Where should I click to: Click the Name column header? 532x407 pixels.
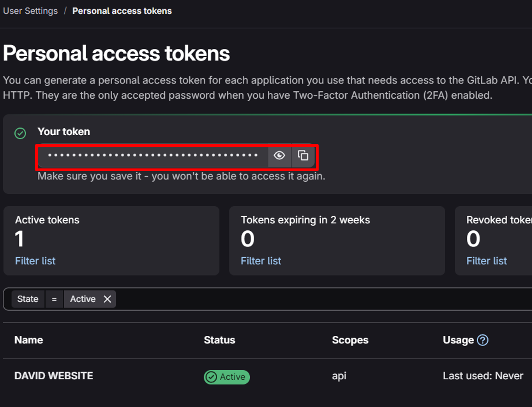point(29,340)
